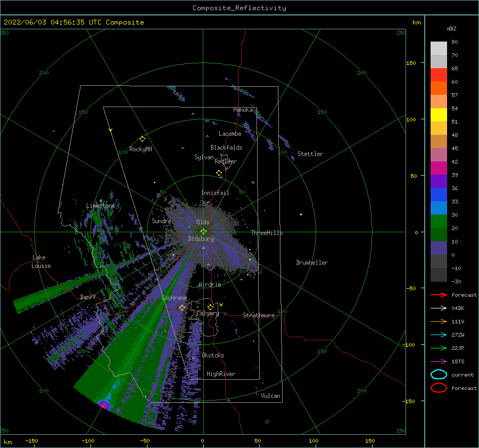The image size is (479, 448).
Task: Click the light blue 33-30 dBZ band
Action: [x=439, y=208]
